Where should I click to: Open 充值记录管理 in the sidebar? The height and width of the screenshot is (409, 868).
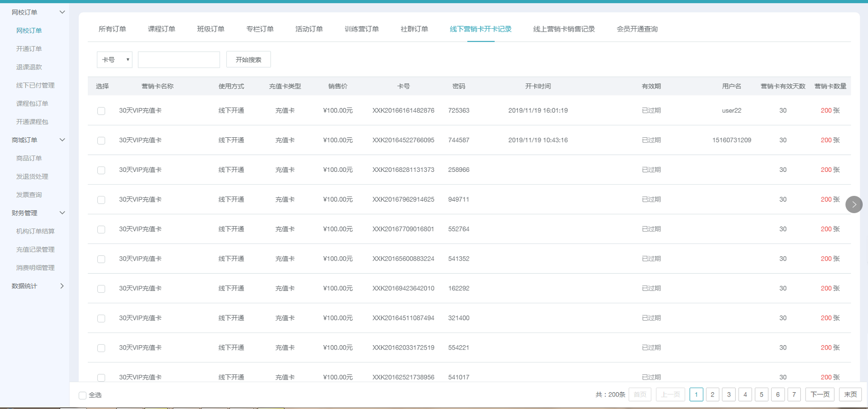coord(35,250)
